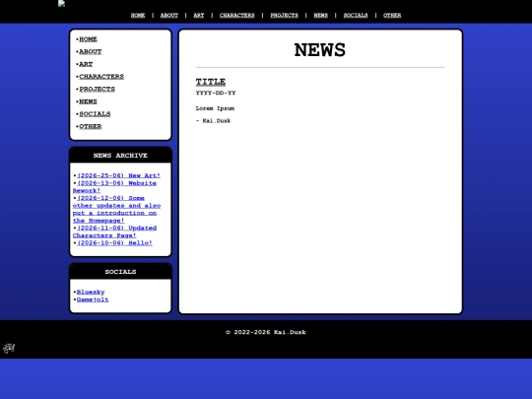The image size is (532, 399).
Task: Go to OTHER from the sidebar list
Action: click(x=91, y=126)
